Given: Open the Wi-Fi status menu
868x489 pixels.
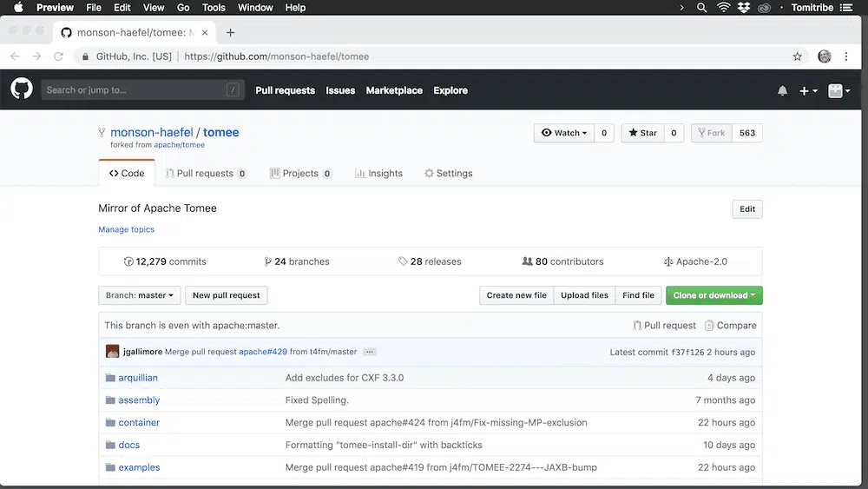Looking at the screenshot, I should pyautogui.click(x=723, y=8).
